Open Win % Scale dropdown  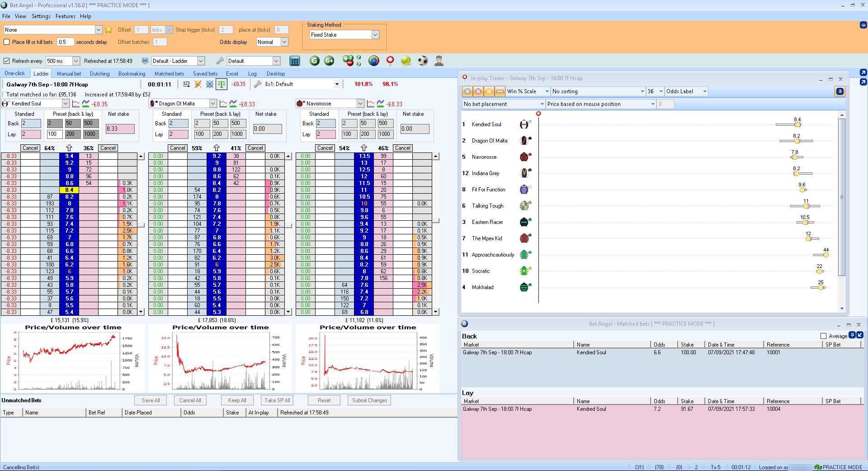point(547,91)
